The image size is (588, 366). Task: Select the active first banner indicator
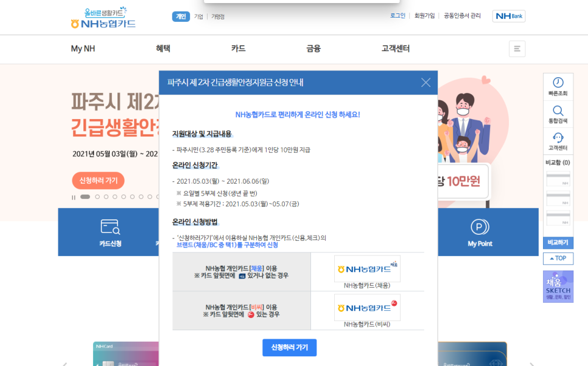pos(85,196)
